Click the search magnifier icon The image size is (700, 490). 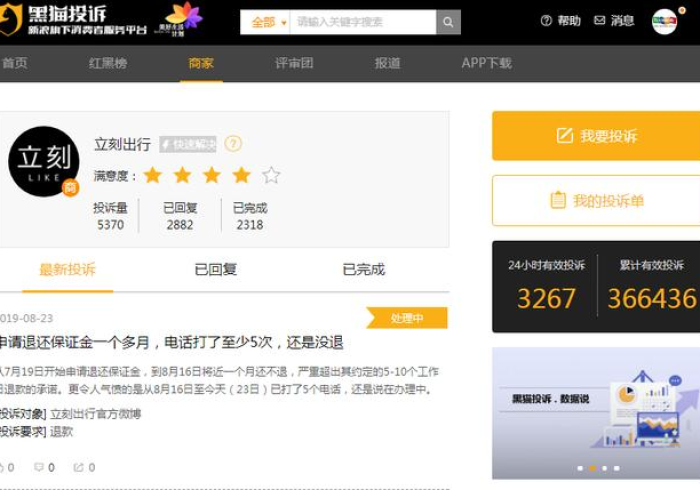pos(449,21)
